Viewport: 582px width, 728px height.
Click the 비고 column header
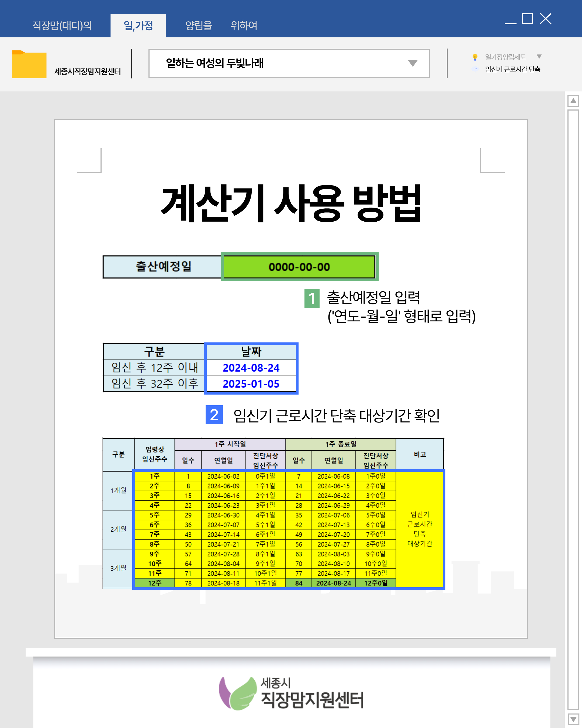(420, 455)
